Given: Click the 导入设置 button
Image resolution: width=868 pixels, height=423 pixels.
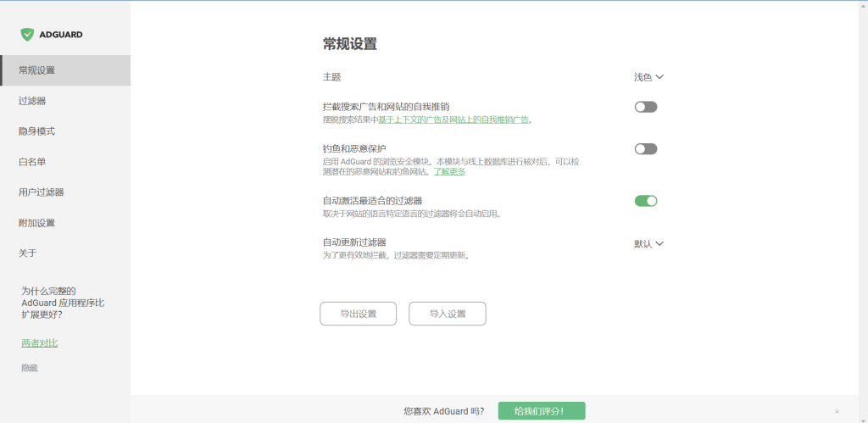Looking at the screenshot, I should [x=448, y=314].
